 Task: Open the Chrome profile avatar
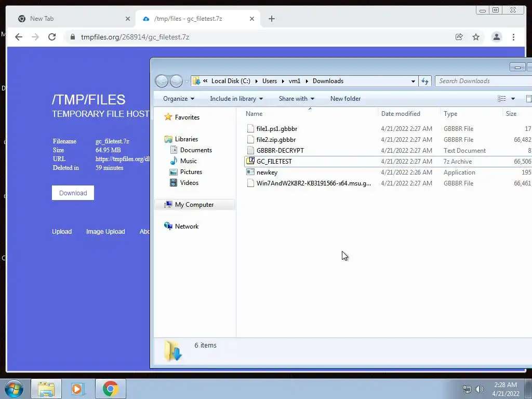click(496, 37)
